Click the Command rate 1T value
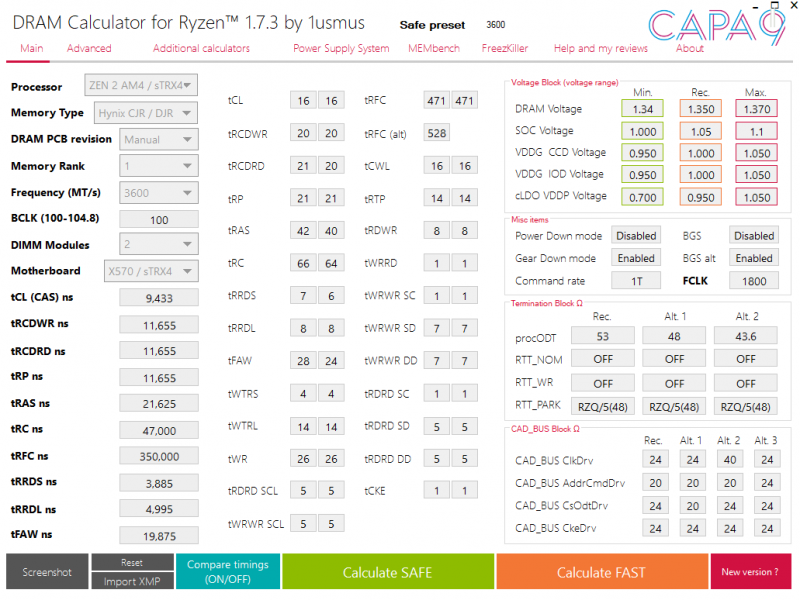Screen dimensions: 800x600 [x=636, y=281]
